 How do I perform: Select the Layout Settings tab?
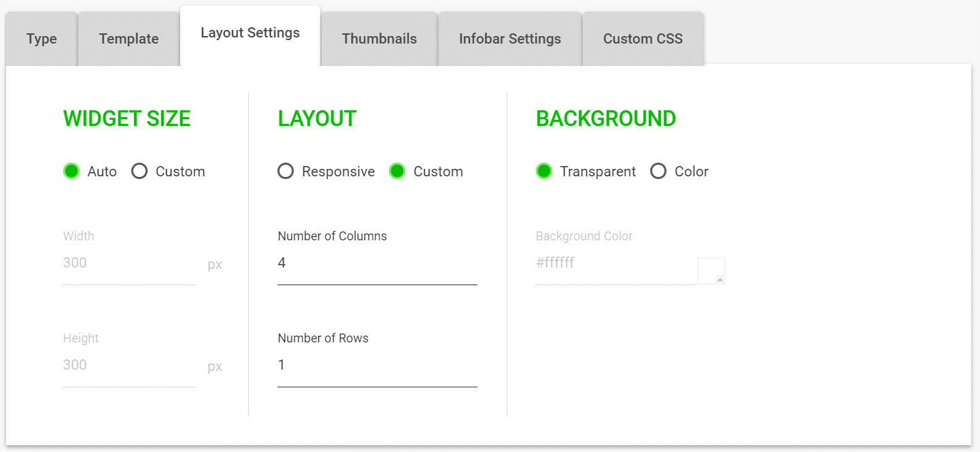click(250, 32)
